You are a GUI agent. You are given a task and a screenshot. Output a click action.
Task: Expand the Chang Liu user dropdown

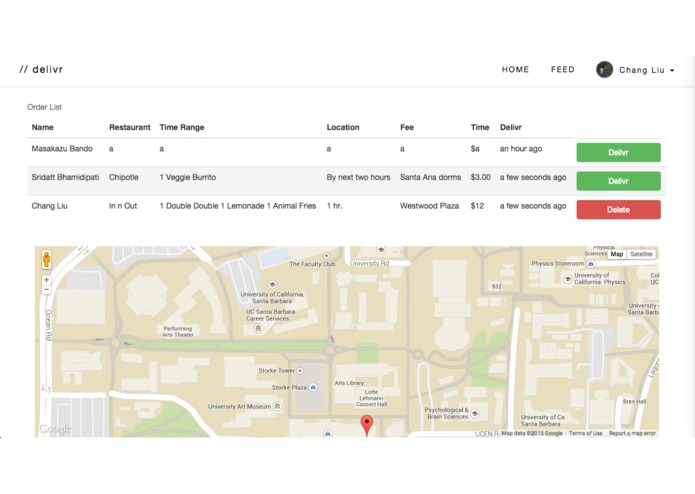tap(646, 70)
